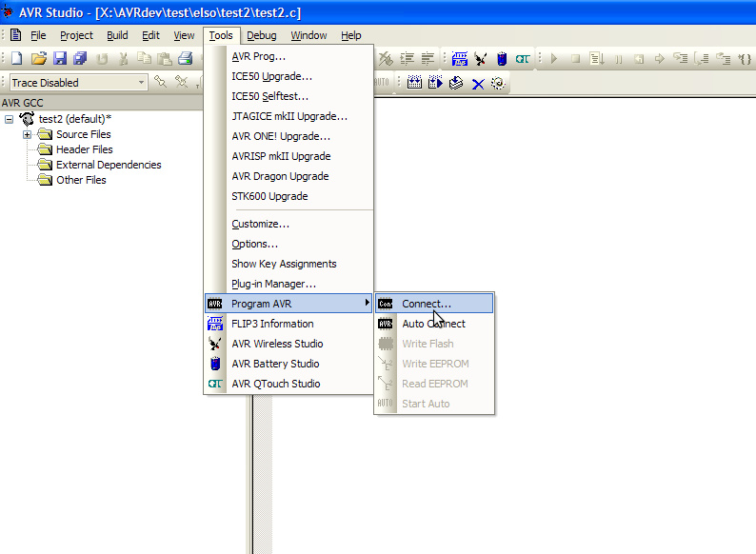
Task: Click the Open File folder icon
Action: (x=39, y=59)
